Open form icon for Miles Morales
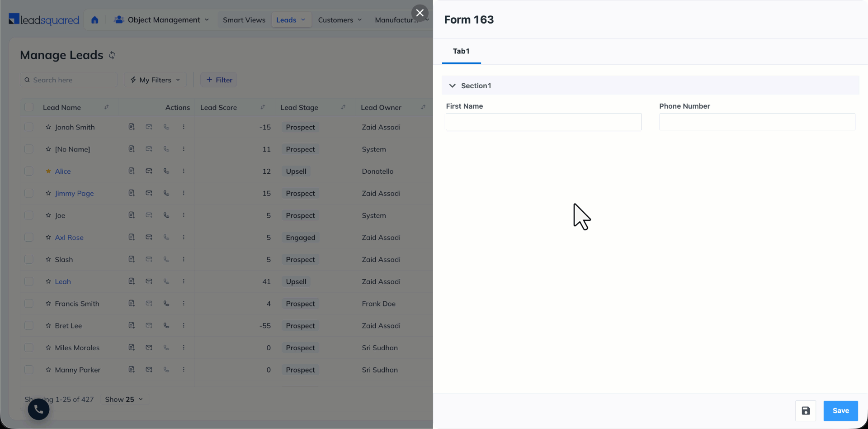 click(132, 348)
